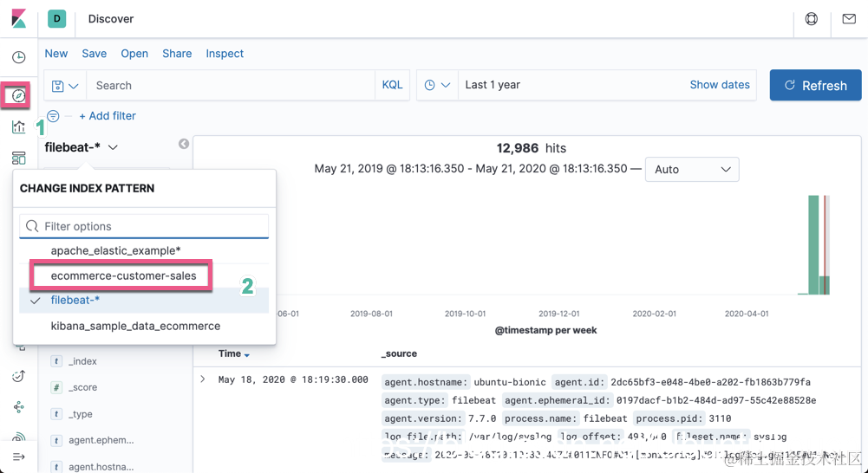Click + Add filter
868x473 pixels.
coord(108,115)
